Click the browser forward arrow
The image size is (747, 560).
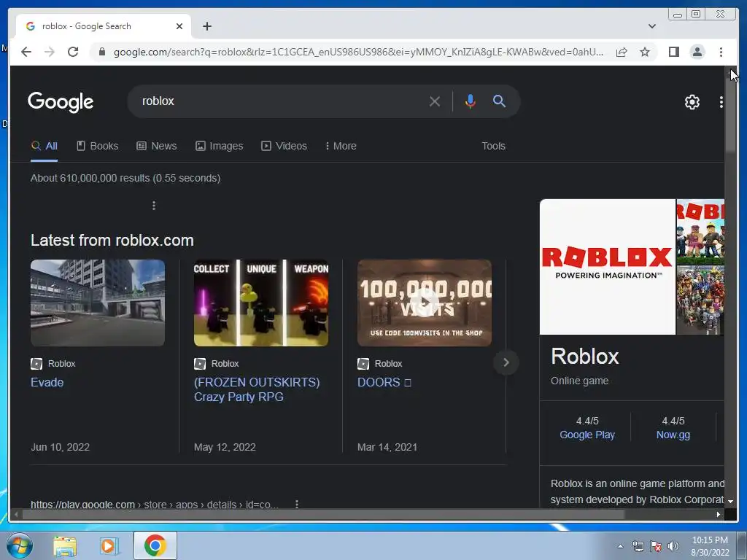[x=50, y=52]
